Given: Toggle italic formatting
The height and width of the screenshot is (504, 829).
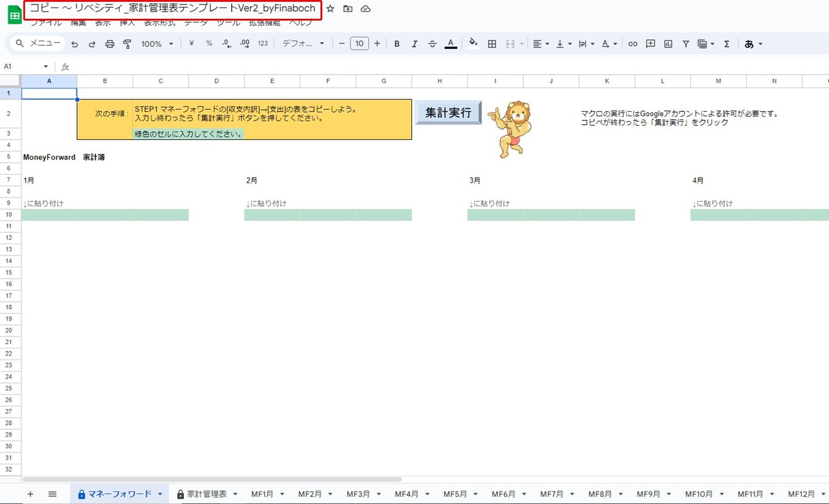Looking at the screenshot, I should 414,44.
